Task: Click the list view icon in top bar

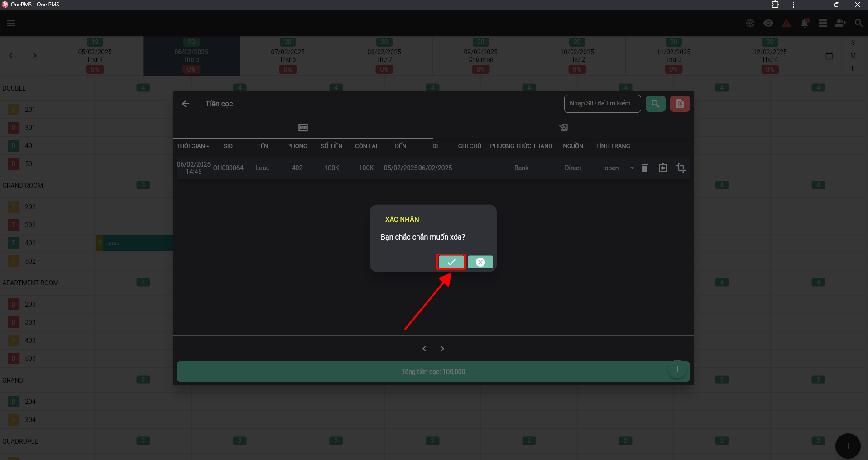Action: [x=823, y=23]
